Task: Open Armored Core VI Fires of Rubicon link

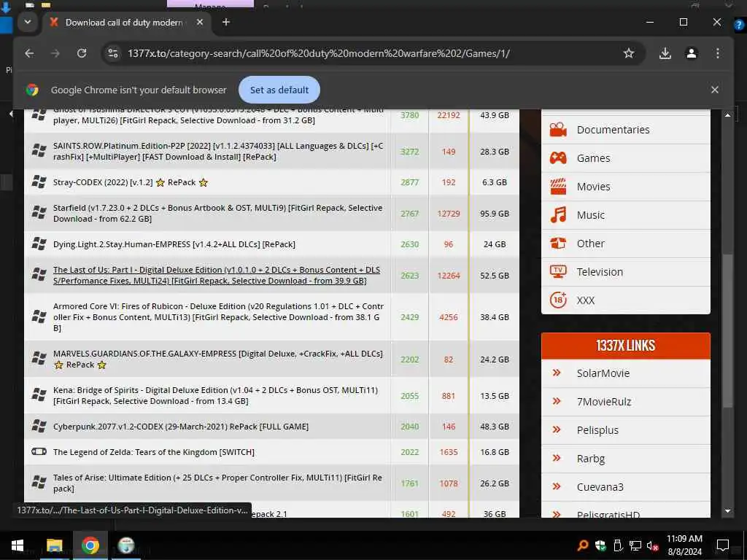Action: click(x=218, y=317)
